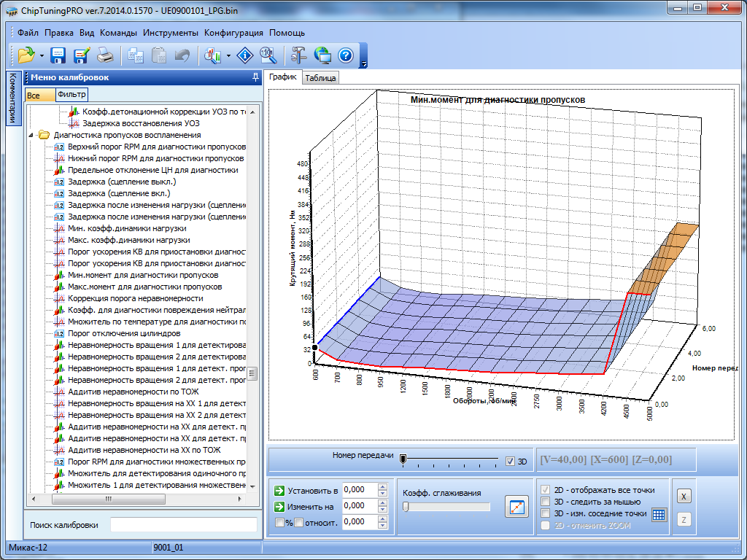Click the printer icon in toolbar
This screenshot has width=747, height=560.
(x=105, y=55)
